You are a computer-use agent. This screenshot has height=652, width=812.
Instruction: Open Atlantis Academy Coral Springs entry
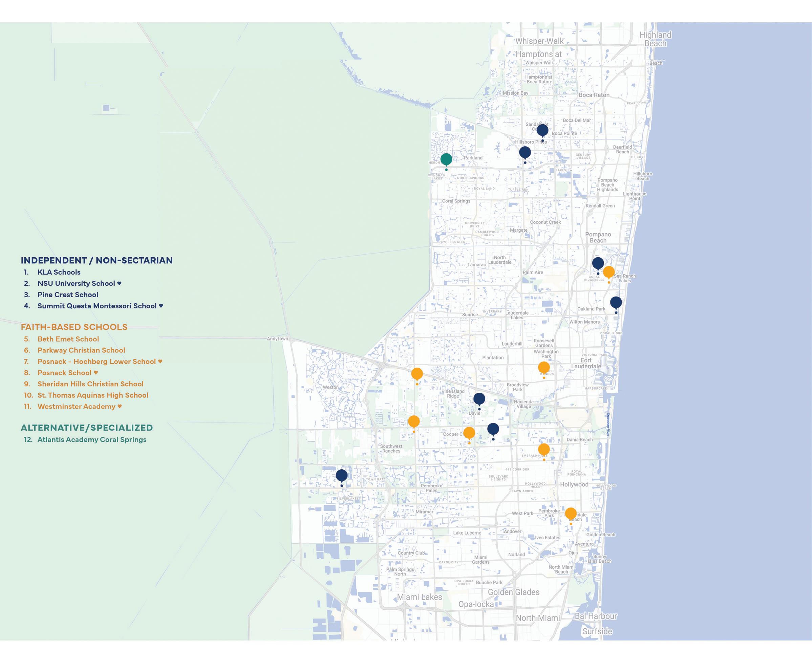click(92, 440)
